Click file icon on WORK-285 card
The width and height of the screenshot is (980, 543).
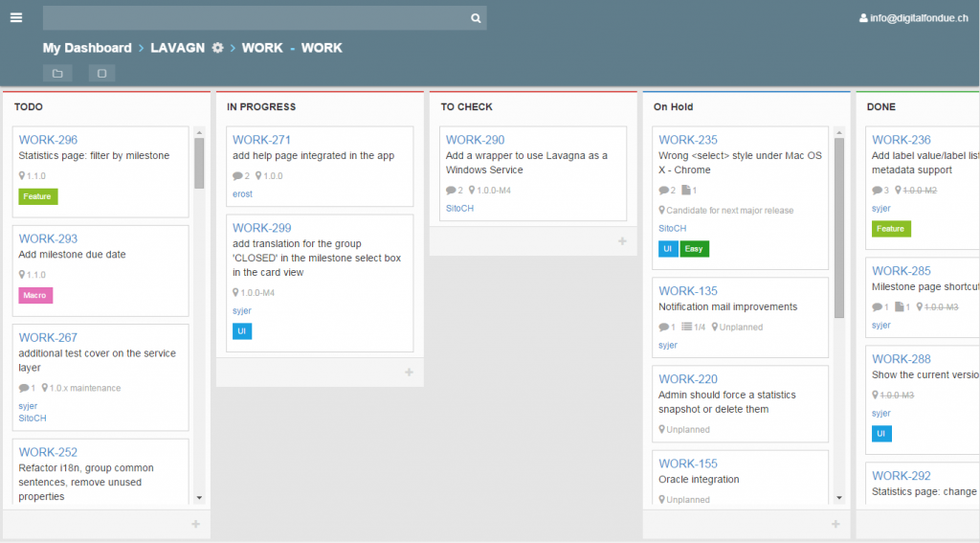[x=899, y=306]
